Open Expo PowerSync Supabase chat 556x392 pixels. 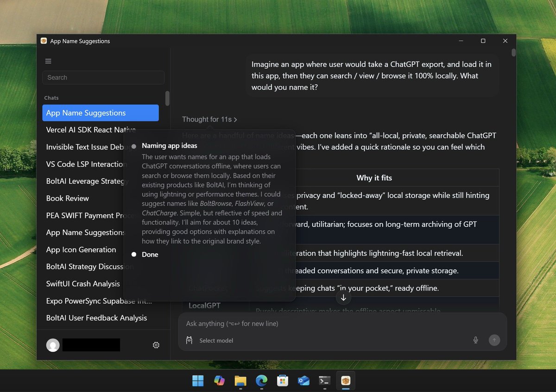point(101,301)
